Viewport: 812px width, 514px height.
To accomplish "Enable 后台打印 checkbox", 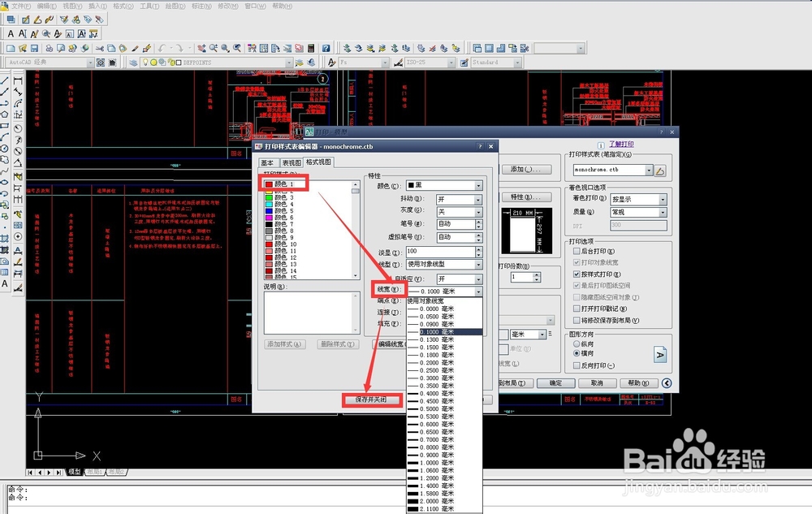I will click(577, 251).
